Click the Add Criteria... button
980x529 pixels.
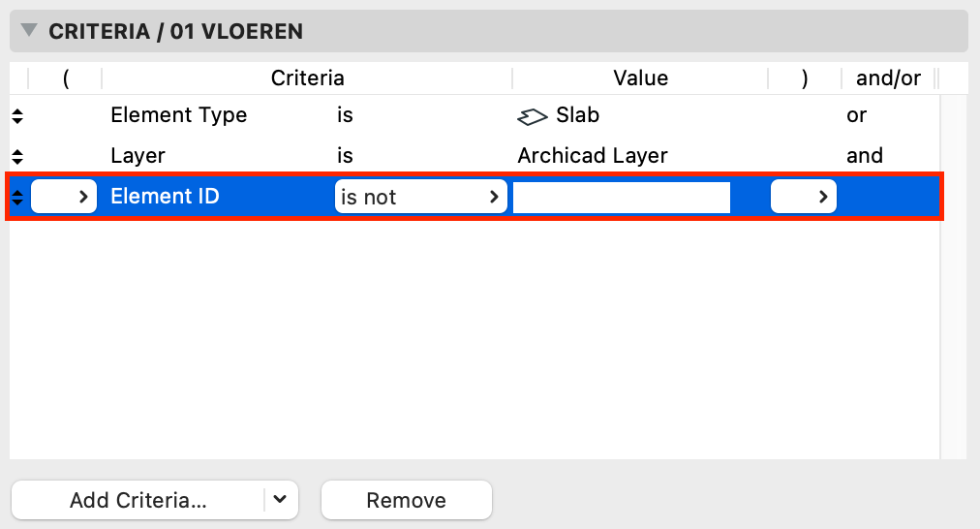tap(138, 500)
